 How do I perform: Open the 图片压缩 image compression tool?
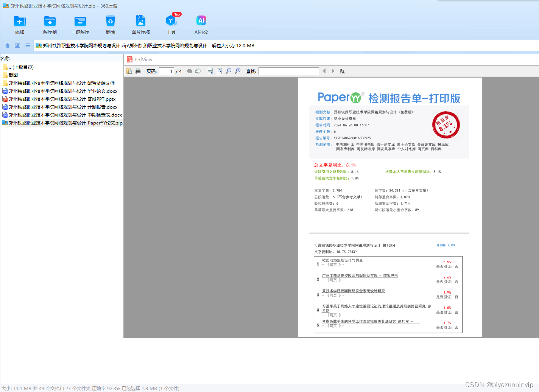coord(141,21)
